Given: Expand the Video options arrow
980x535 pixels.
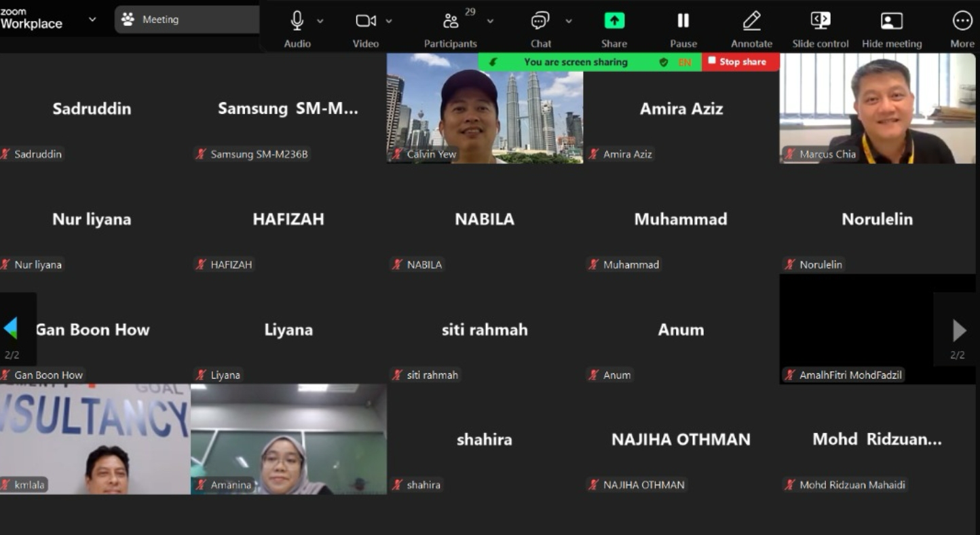Looking at the screenshot, I should 389,21.
